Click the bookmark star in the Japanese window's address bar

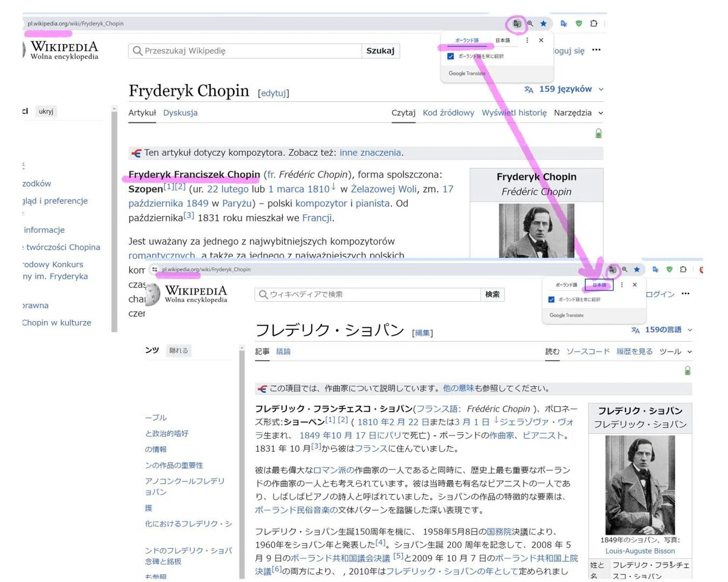(637, 269)
